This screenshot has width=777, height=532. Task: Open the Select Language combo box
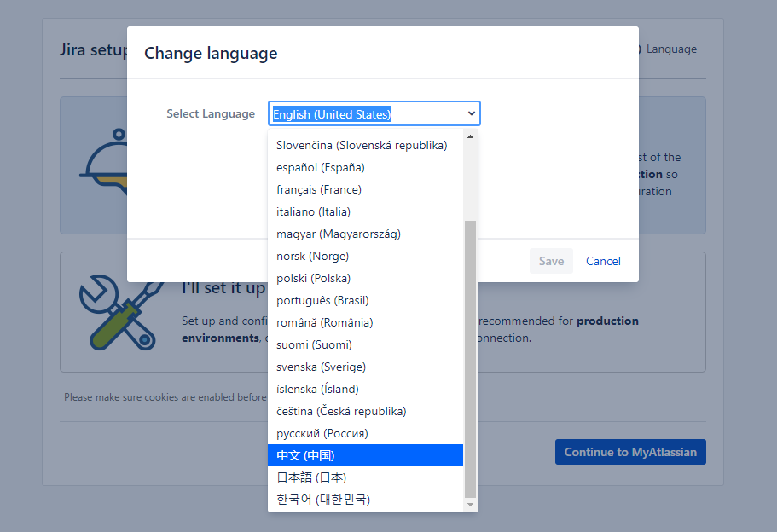tap(374, 113)
